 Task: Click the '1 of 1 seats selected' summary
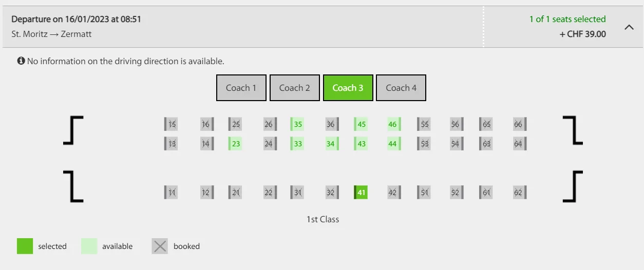567,19
